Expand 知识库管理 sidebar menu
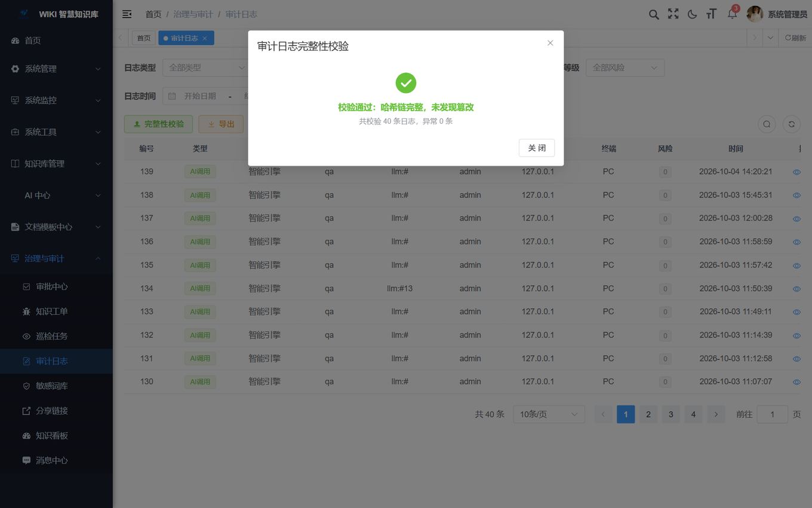This screenshot has height=508, width=812. [x=56, y=164]
